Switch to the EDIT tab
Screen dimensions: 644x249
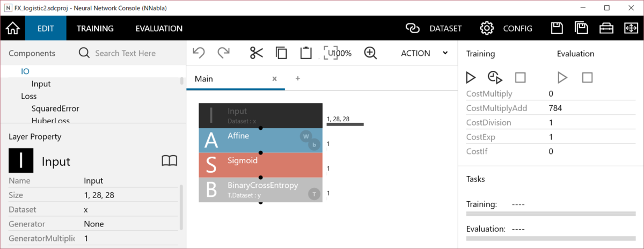coord(46,28)
